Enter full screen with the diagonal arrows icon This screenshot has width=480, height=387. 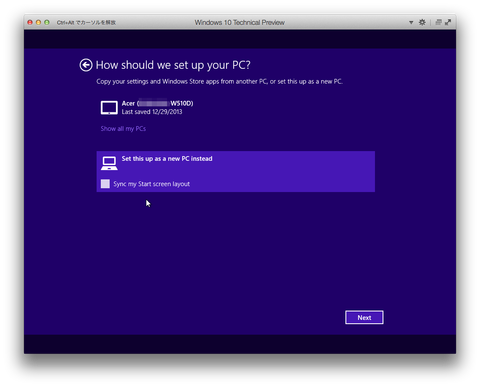click(x=448, y=22)
